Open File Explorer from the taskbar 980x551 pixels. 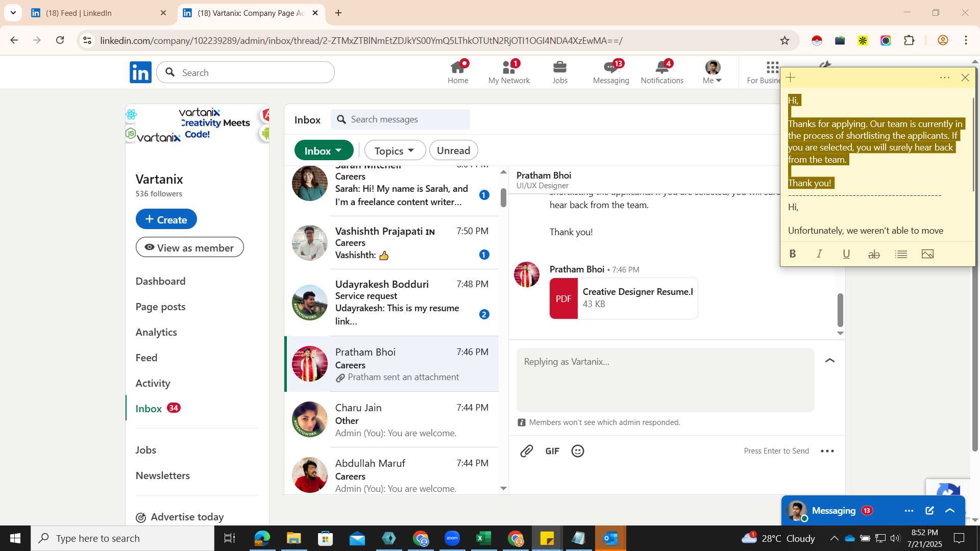pos(293,538)
